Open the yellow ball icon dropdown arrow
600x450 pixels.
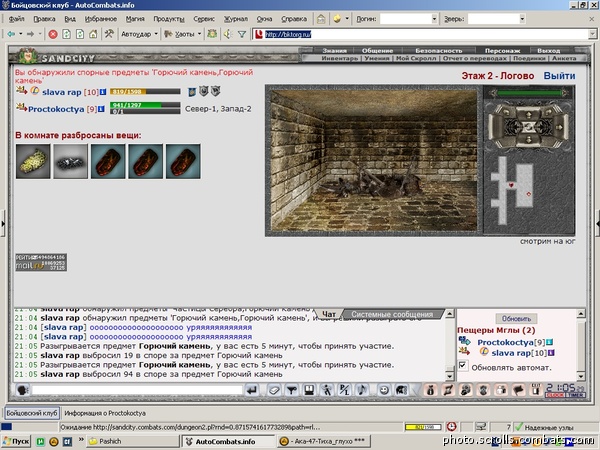click(x=347, y=18)
